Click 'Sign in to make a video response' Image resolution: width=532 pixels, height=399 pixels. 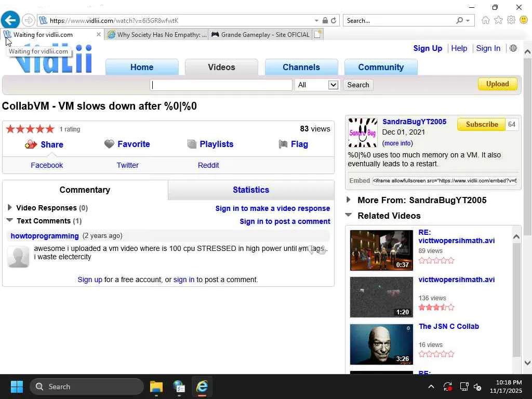click(x=272, y=208)
